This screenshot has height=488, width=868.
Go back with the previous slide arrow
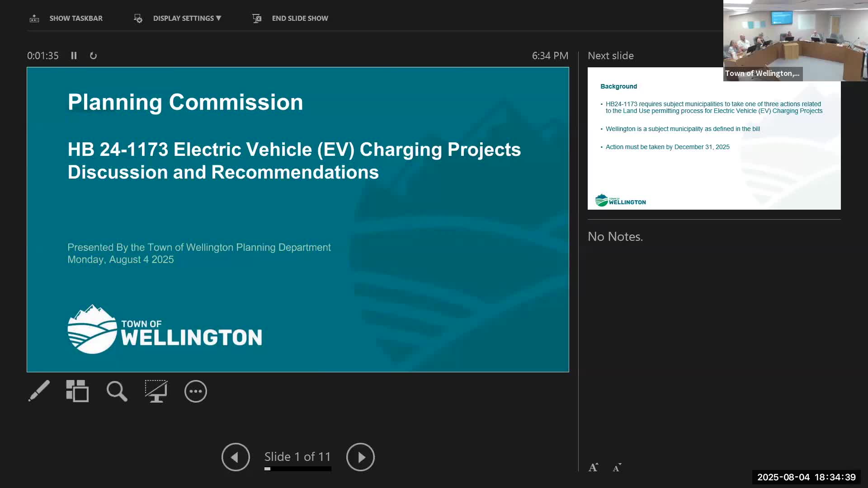tap(236, 457)
